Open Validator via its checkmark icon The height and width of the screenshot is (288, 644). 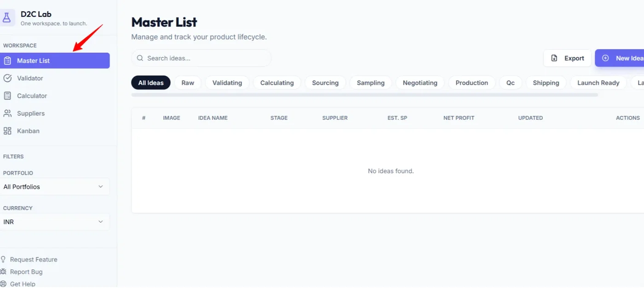[7, 78]
